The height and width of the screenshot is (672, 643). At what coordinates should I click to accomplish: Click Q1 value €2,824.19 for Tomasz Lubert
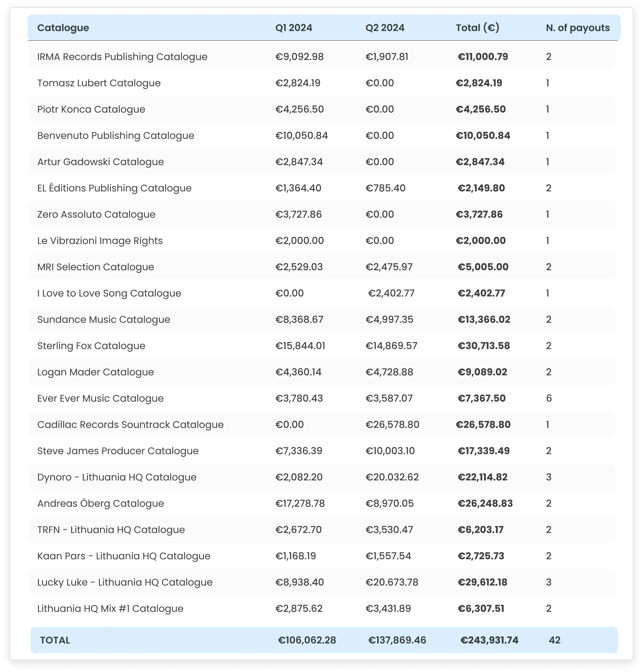click(x=298, y=83)
